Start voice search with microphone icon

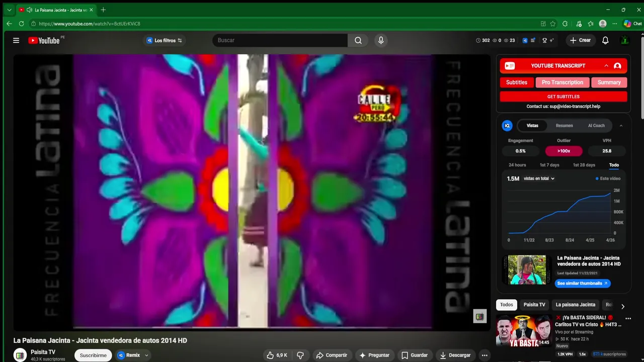pyautogui.click(x=381, y=40)
